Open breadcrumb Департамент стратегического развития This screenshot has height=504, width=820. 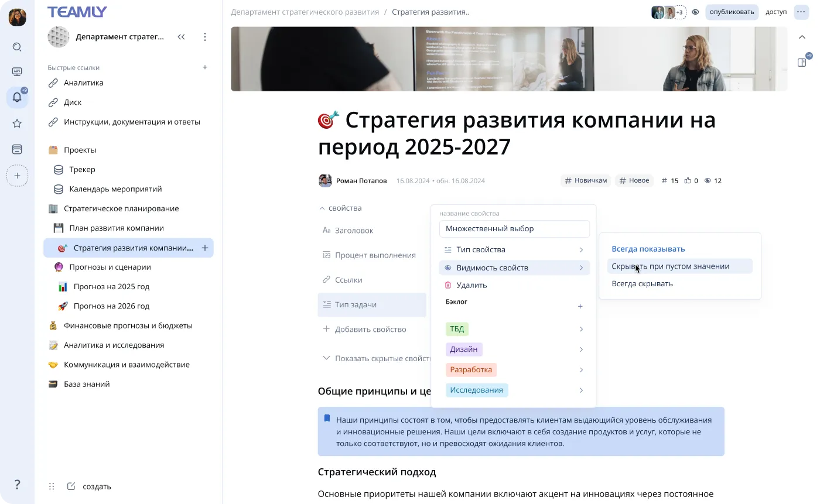pyautogui.click(x=305, y=12)
